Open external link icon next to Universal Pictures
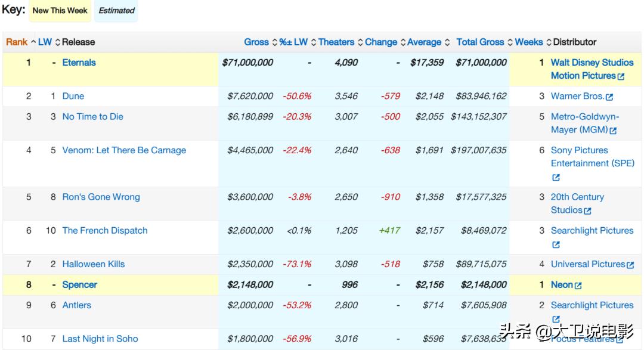The height and width of the screenshot is (350, 644). [630, 265]
